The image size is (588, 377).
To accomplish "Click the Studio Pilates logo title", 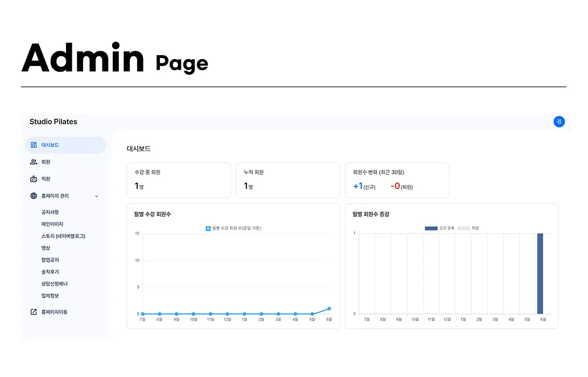I will pos(54,121).
